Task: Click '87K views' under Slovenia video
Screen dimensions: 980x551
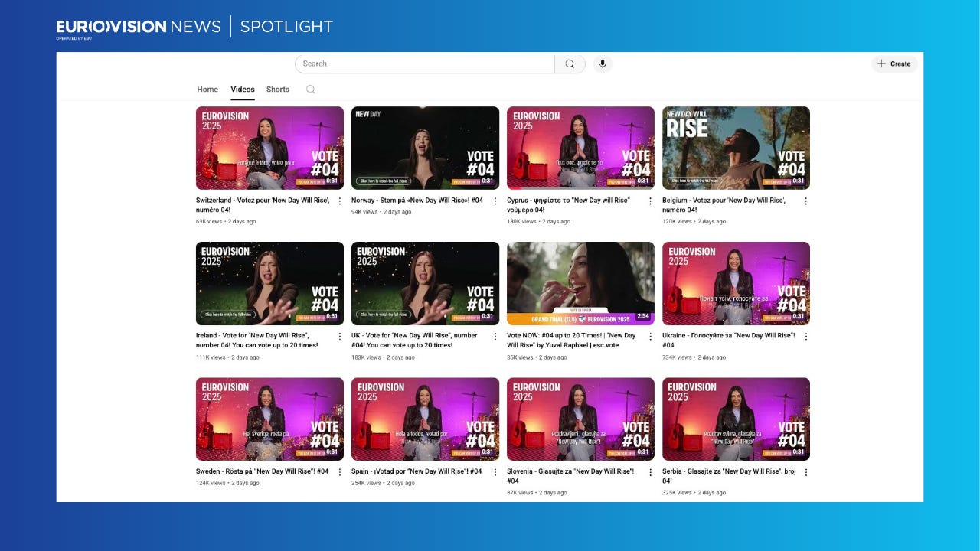Action: click(x=520, y=493)
